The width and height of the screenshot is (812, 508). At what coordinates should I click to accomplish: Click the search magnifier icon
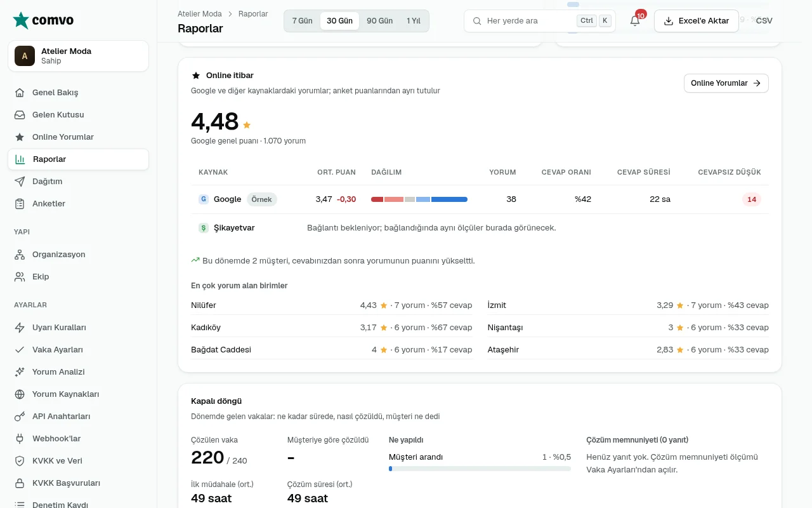pos(476,21)
